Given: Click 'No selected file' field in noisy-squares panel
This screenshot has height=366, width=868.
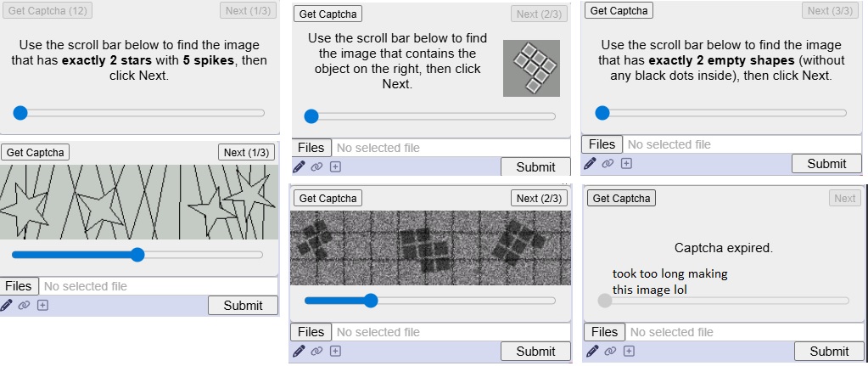Looking at the screenshot, I should coord(451,332).
